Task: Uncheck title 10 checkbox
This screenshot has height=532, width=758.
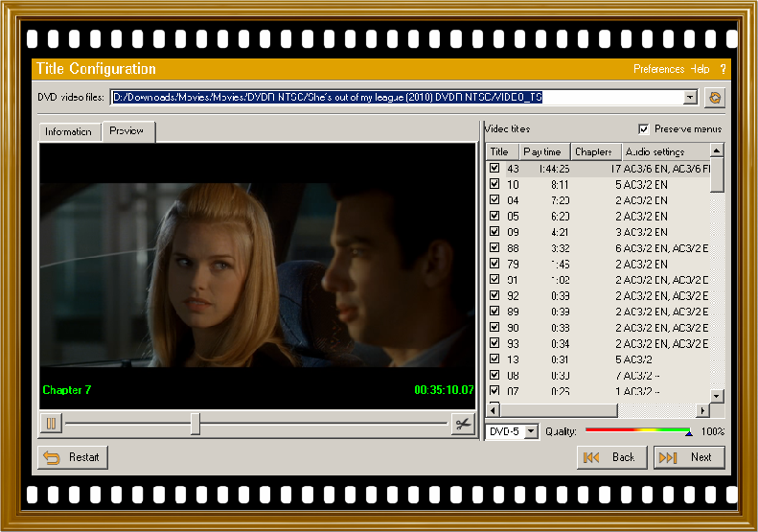Action: (x=494, y=184)
